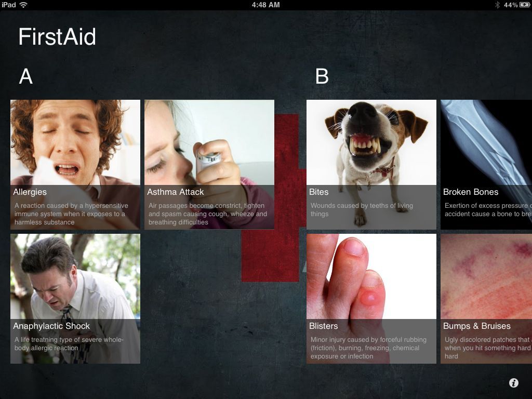Tap the FirstAid app title
Screen dimensions: 532x399
click(x=57, y=37)
